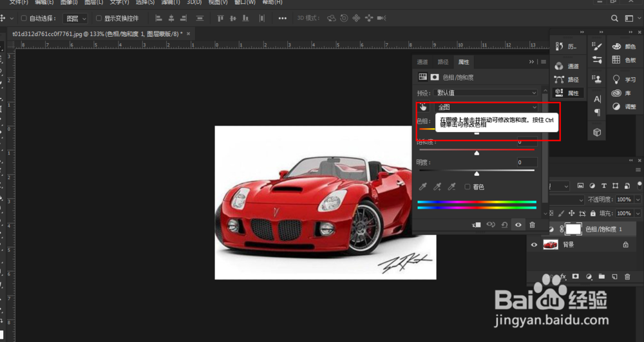Toggle the layer filter on/off switch

click(x=639, y=185)
